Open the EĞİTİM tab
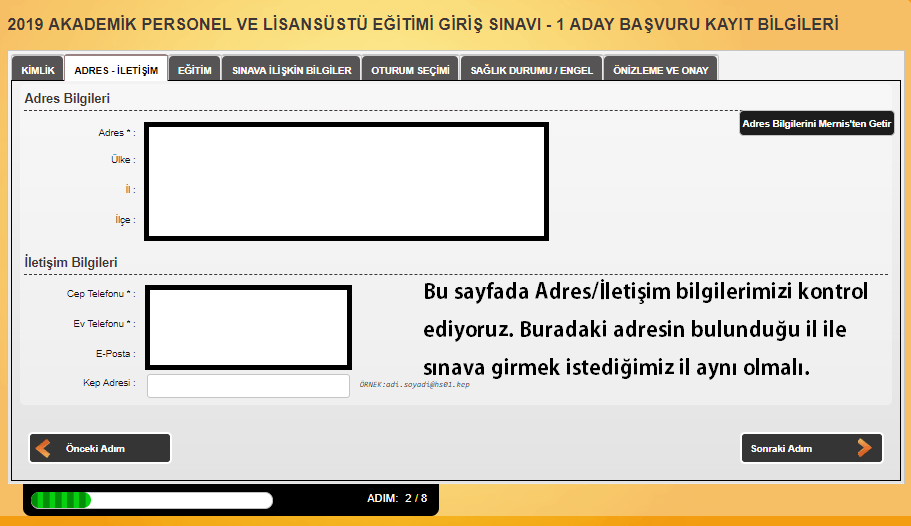 (x=194, y=70)
